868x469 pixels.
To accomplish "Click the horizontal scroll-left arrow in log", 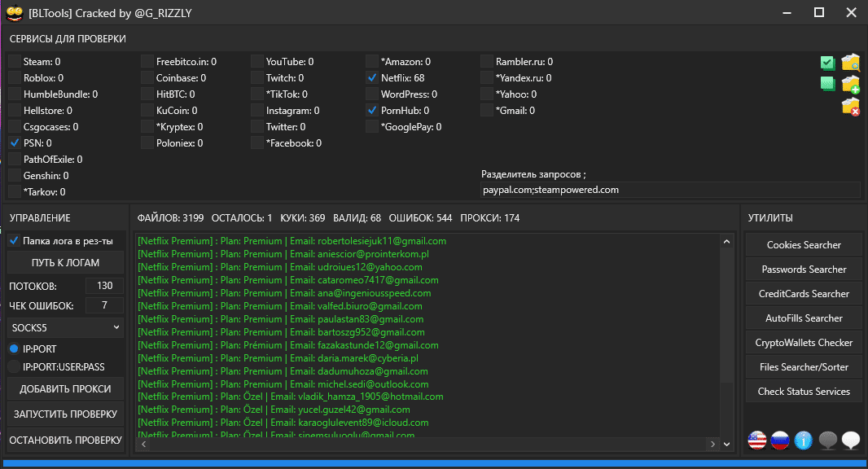I will 144,444.
